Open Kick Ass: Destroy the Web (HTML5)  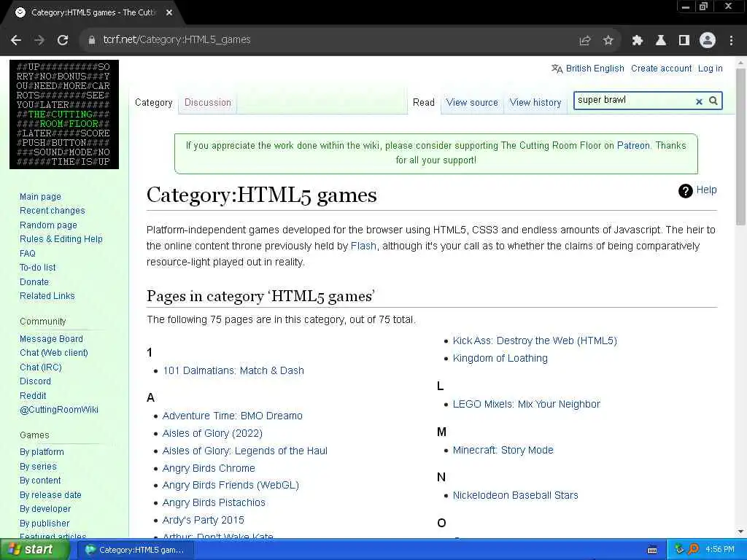pos(535,341)
